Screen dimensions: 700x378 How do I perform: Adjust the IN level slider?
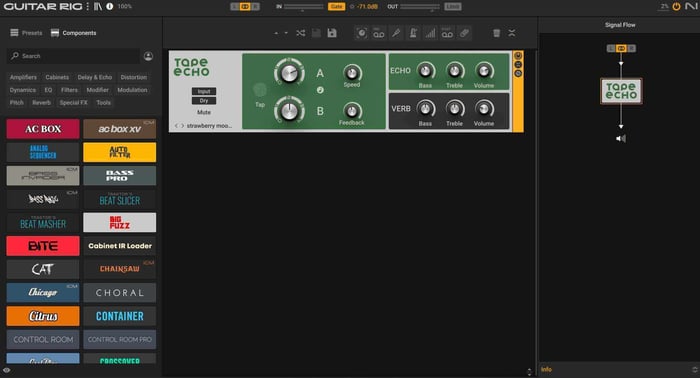[303, 7]
